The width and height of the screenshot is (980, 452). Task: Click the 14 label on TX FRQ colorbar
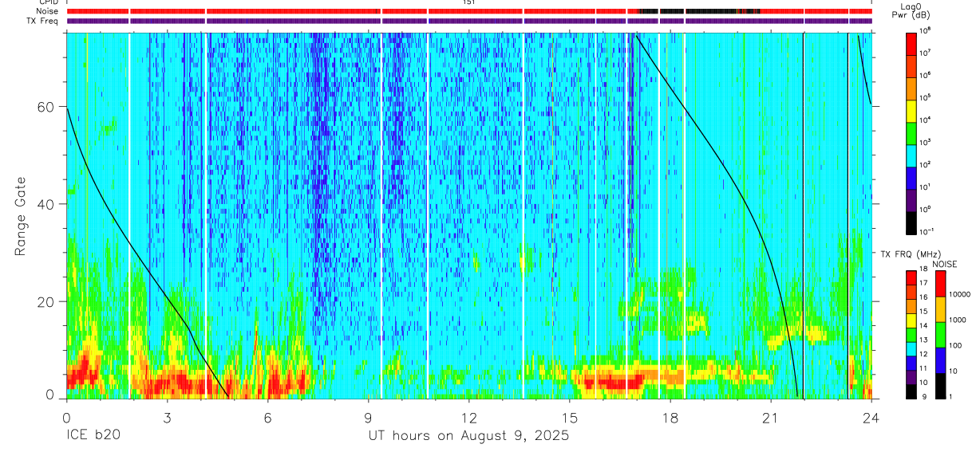tap(923, 327)
